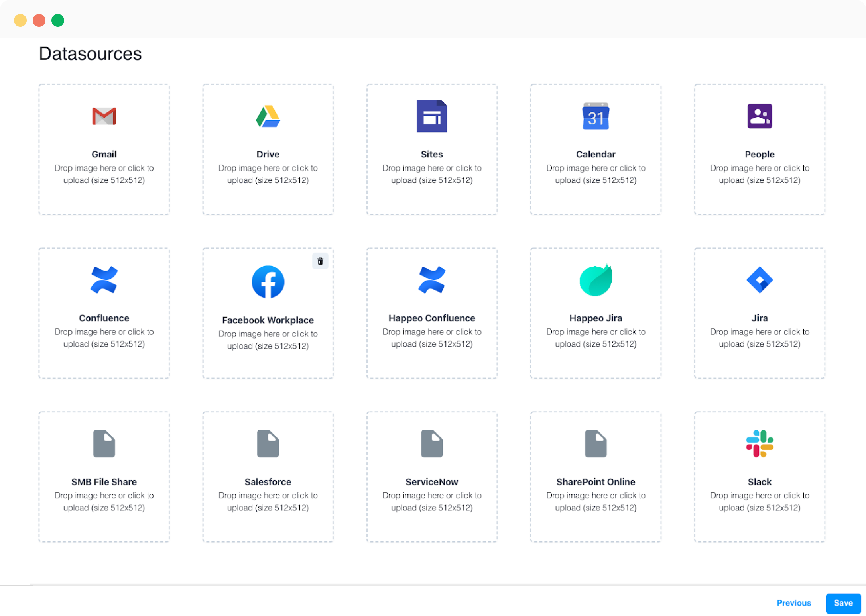Select the Drive card title text
This screenshot has width=866, height=616.
(x=268, y=154)
